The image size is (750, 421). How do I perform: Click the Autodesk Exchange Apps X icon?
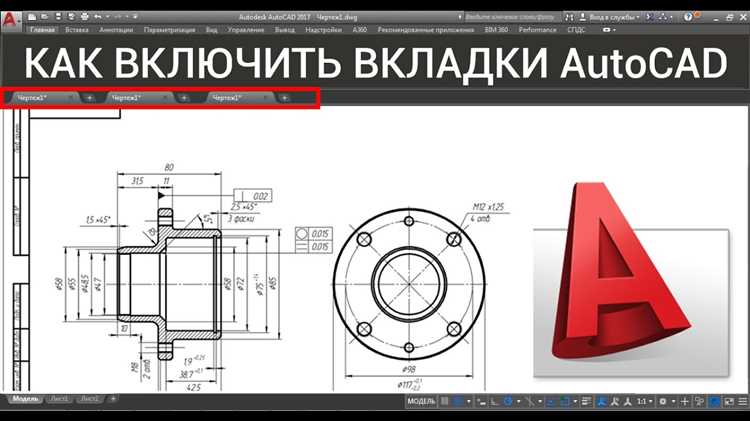tap(649, 17)
